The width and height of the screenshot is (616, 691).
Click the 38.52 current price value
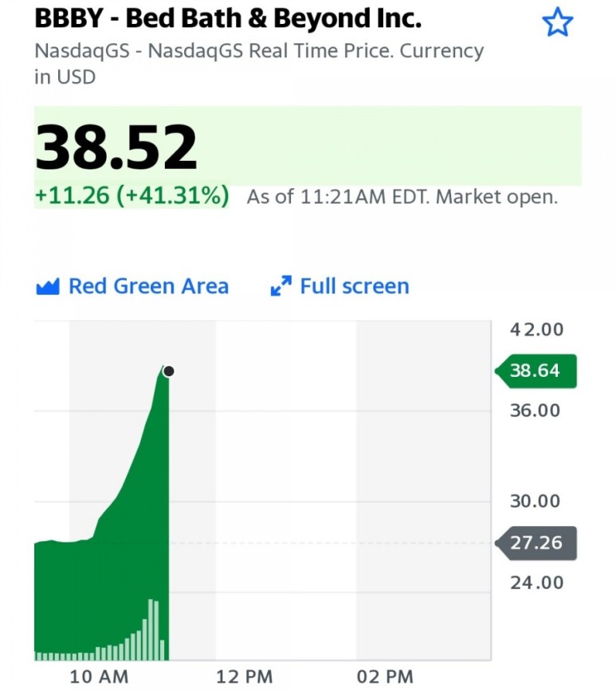point(116,147)
